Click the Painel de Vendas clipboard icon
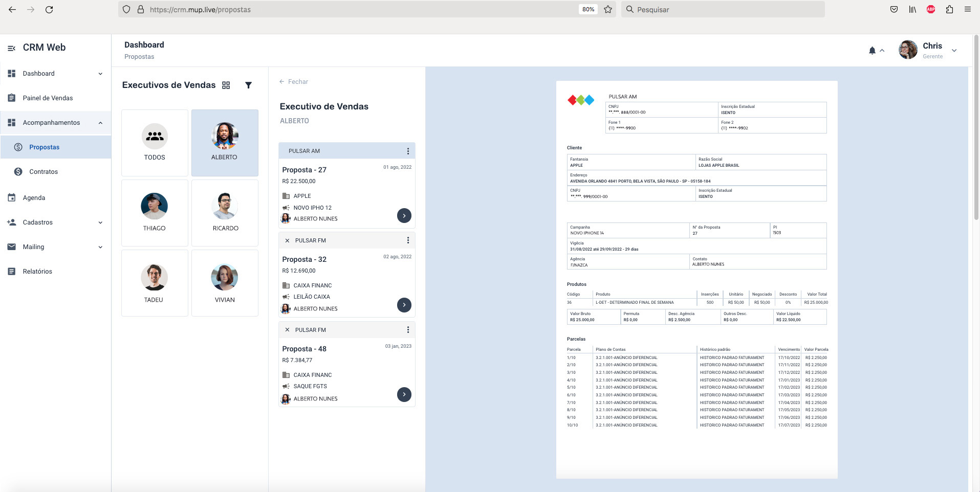Screen dimensions: 980x492 click(x=12, y=98)
